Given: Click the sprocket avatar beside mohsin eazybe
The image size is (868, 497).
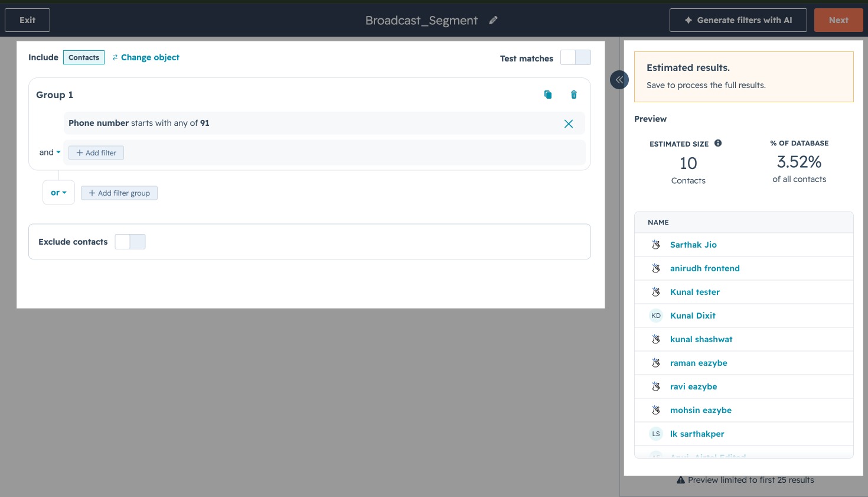Looking at the screenshot, I should coord(656,410).
